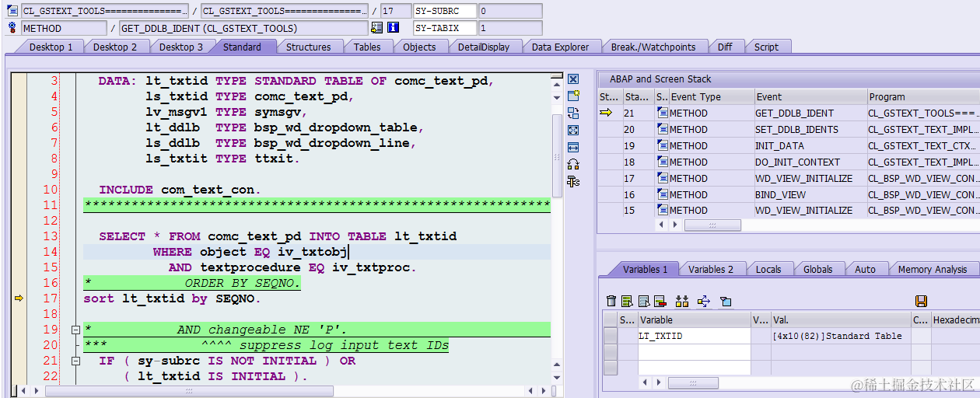The height and width of the screenshot is (398, 980).
Task: Open the Break./Watchpoints tab
Action: pyautogui.click(x=653, y=47)
